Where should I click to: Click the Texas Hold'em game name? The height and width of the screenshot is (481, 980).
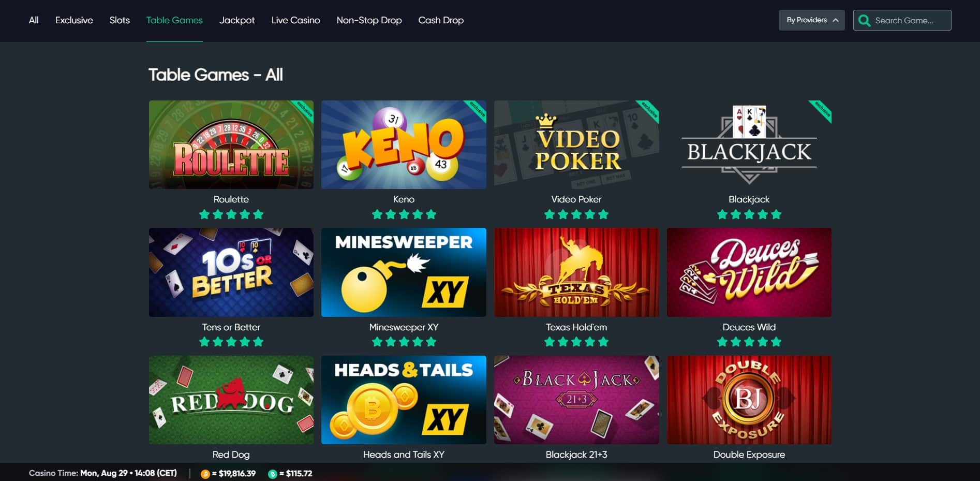pyautogui.click(x=576, y=327)
